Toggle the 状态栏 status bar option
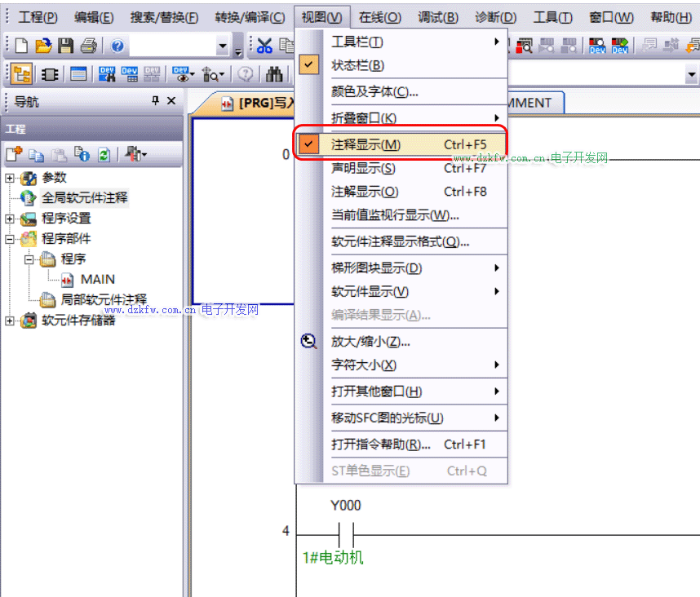This screenshot has width=700, height=597. click(357, 65)
